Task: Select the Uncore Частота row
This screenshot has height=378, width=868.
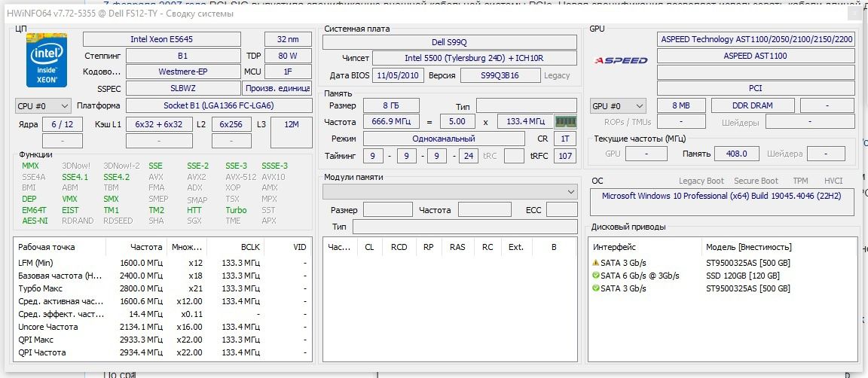Action: click(162, 327)
